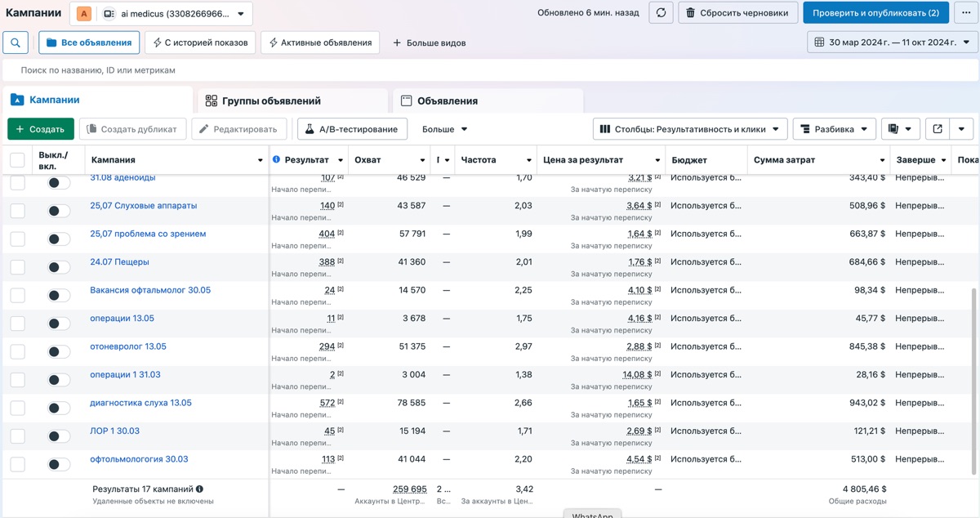Switch to the Объявления tab

coord(488,100)
